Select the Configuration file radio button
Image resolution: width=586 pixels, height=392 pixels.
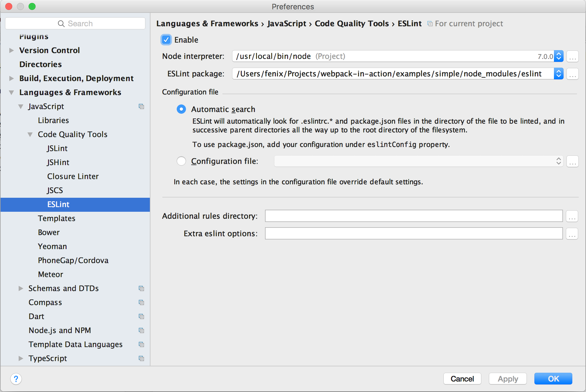coord(181,161)
